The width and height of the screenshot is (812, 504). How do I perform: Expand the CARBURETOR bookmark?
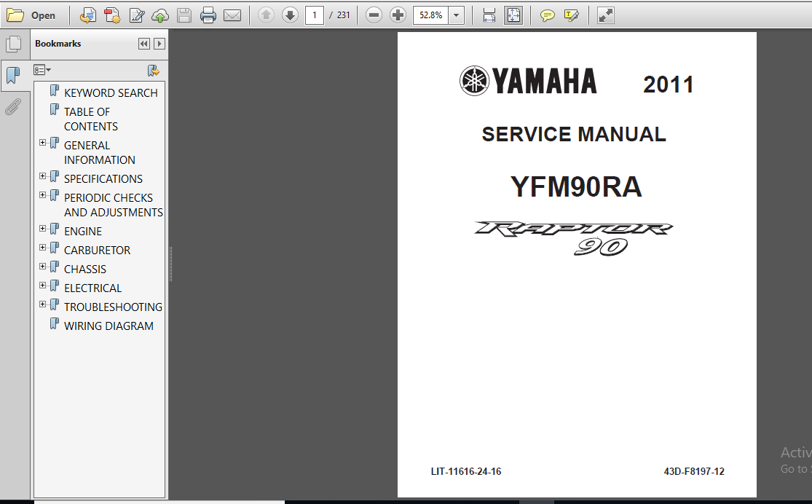42,248
